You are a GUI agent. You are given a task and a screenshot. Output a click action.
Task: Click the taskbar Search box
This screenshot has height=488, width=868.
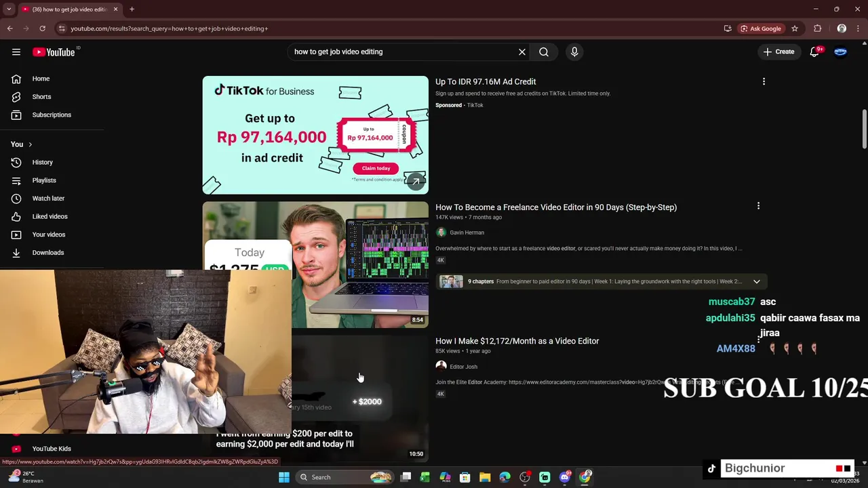(345, 477)
